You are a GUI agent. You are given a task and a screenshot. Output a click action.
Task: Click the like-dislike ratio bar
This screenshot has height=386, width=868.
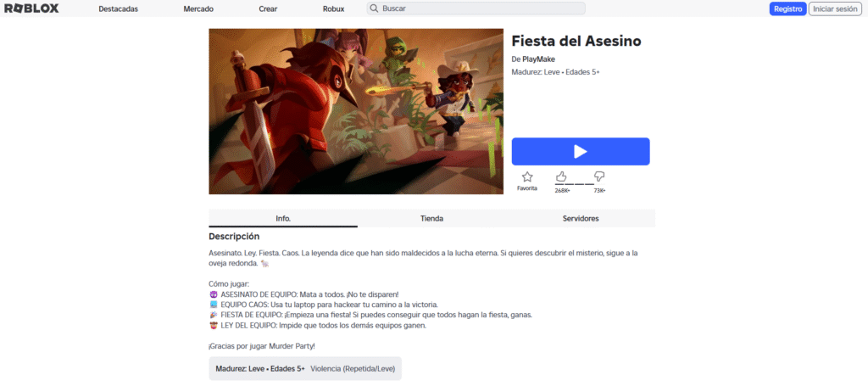click(575, 184)
